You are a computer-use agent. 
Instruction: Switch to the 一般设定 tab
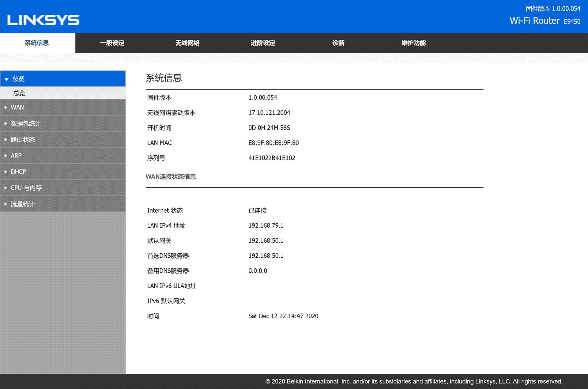[x=112, y=43]
